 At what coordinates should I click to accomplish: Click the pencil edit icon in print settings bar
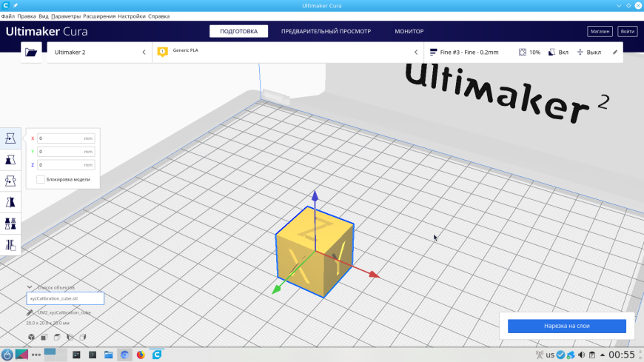615,52
